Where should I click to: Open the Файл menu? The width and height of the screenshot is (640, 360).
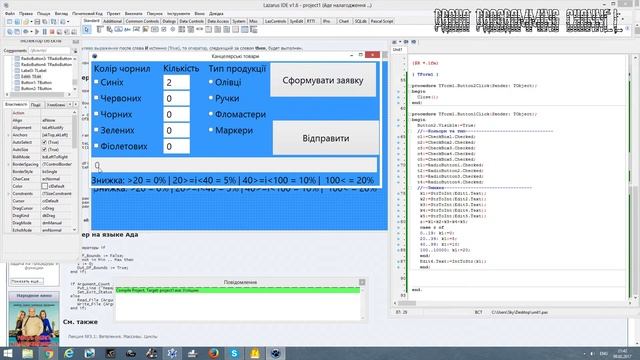point(10,13)
